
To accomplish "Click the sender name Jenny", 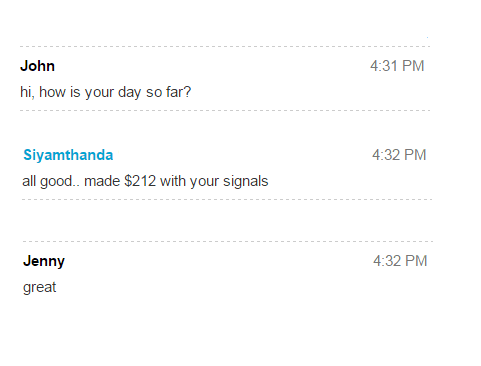I will (x=44, y=262).
